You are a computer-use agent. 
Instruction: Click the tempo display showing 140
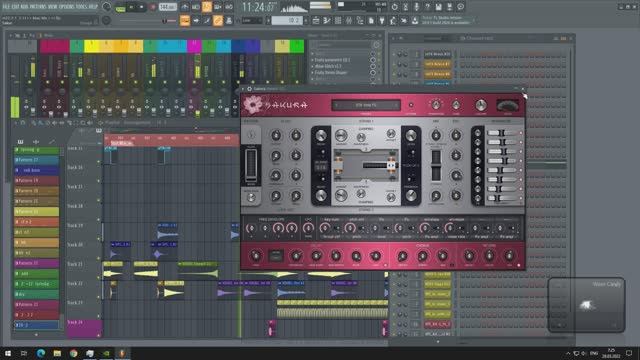tap(167, 7)
